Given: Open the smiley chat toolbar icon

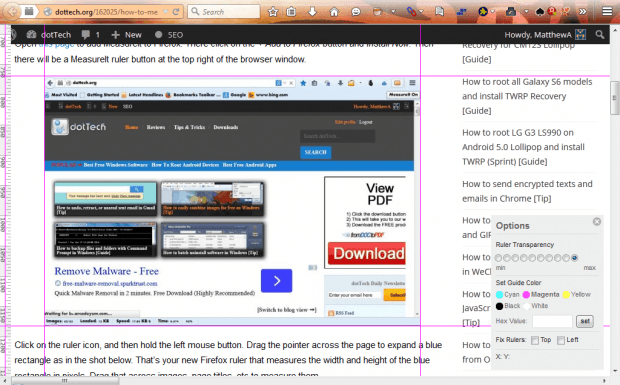Looking at the screenshot, I should (356, 12).
